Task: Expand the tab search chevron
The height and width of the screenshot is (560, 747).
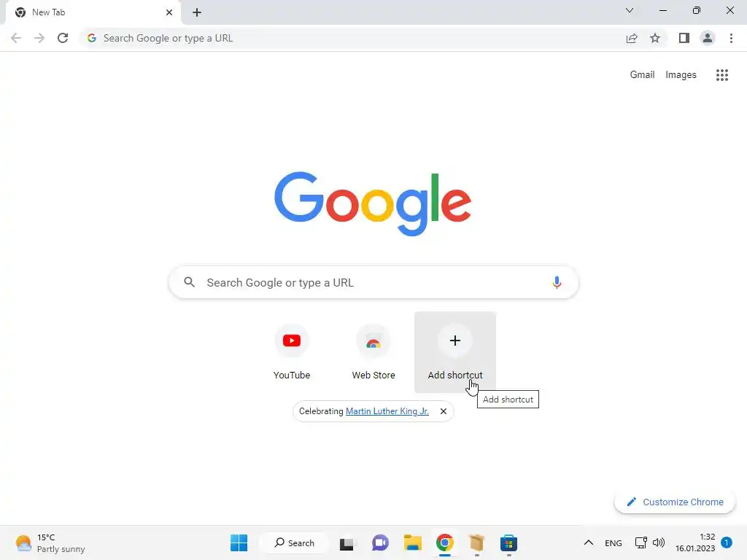Action: (x=630, y=10)
